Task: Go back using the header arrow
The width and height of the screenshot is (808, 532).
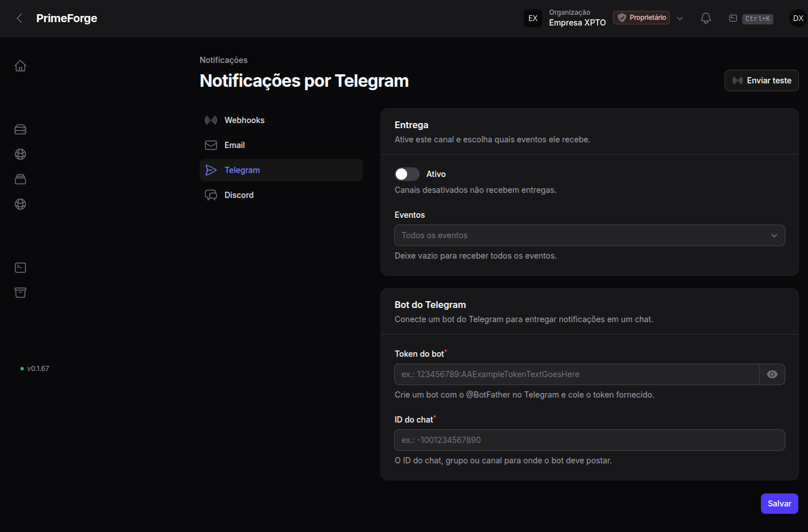Action: (x=19, y=18)
